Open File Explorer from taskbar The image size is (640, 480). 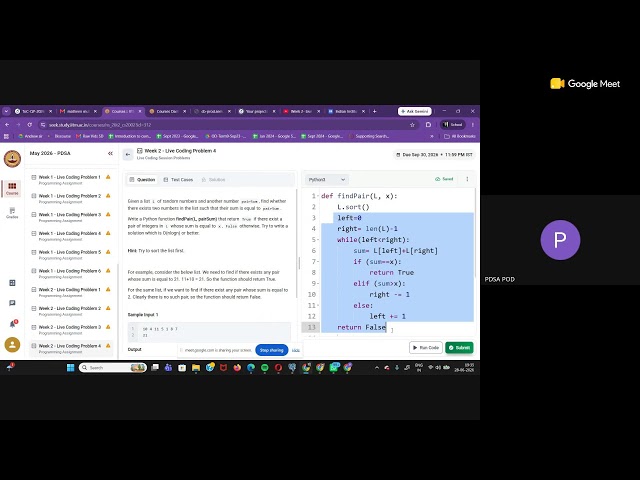[x=196, y=368]
